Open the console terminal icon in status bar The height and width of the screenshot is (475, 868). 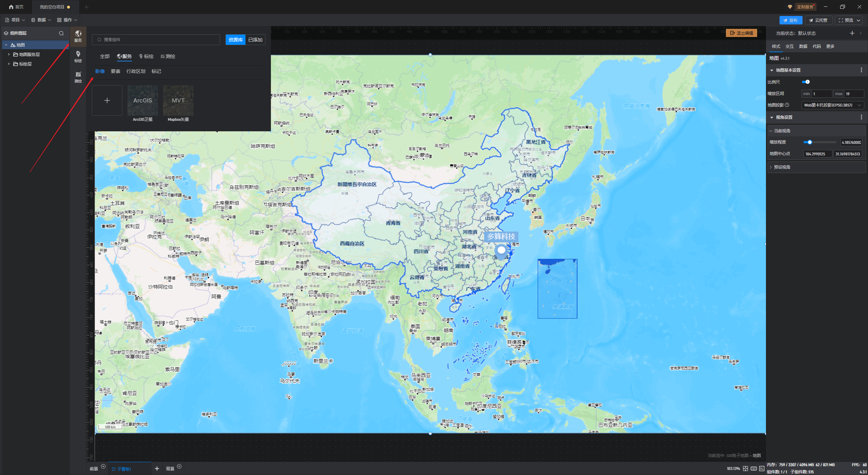(x=762, y=469)
